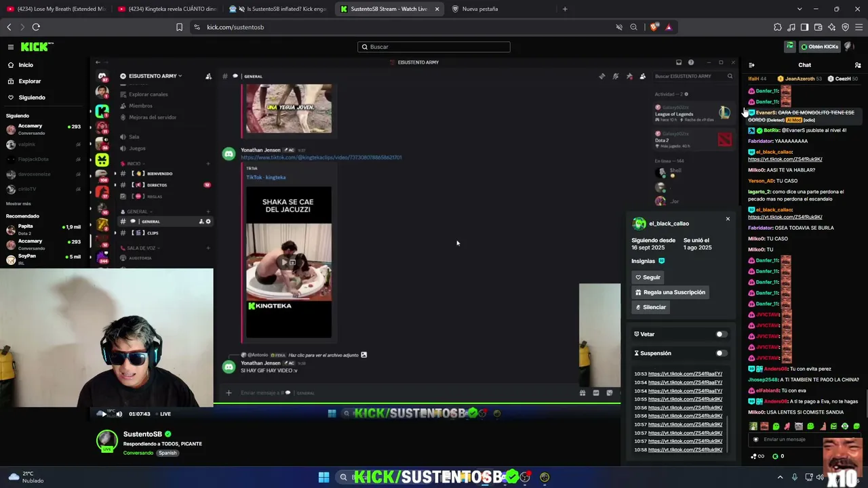Click the Buscar search field on Kick
The image size is (868, 488).
[x=434, y=47]
